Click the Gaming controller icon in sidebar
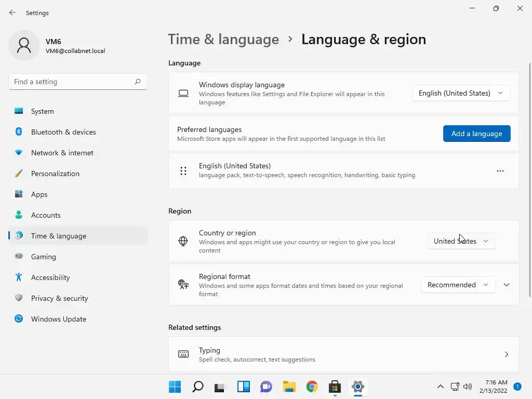 (19, 256)
